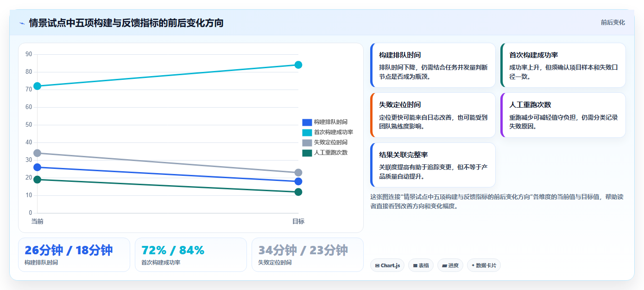
Task: Click the 目标 x-axis label
Action: (x=298, y=221)
